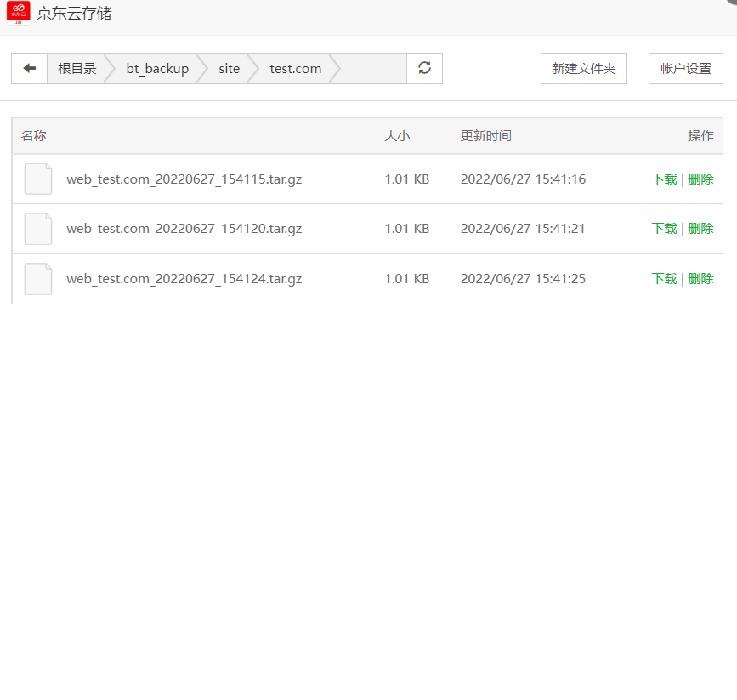Click file icon for web_test.com_20220627_154124.tar.gz

tap(38, 279)
